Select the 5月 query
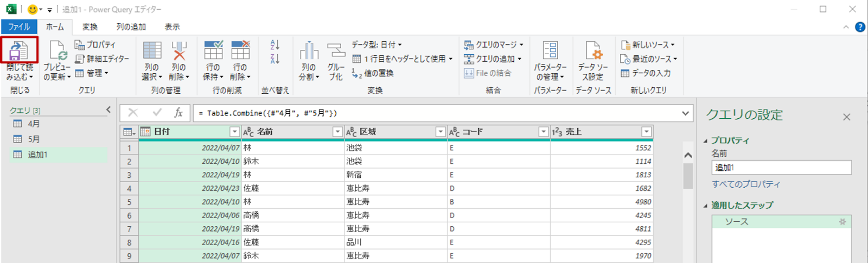Viewport: 868px width, 263px height. [59, 139]
